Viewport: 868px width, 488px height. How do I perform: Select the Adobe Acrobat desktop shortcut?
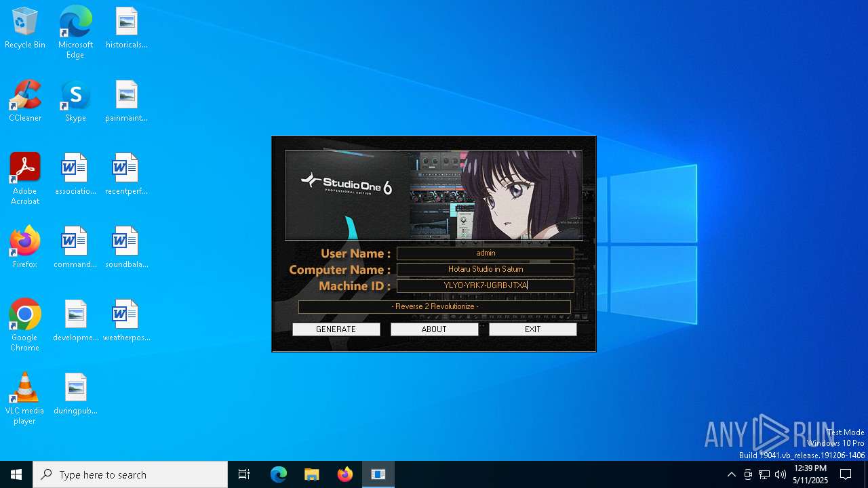(x=25, y=179)
